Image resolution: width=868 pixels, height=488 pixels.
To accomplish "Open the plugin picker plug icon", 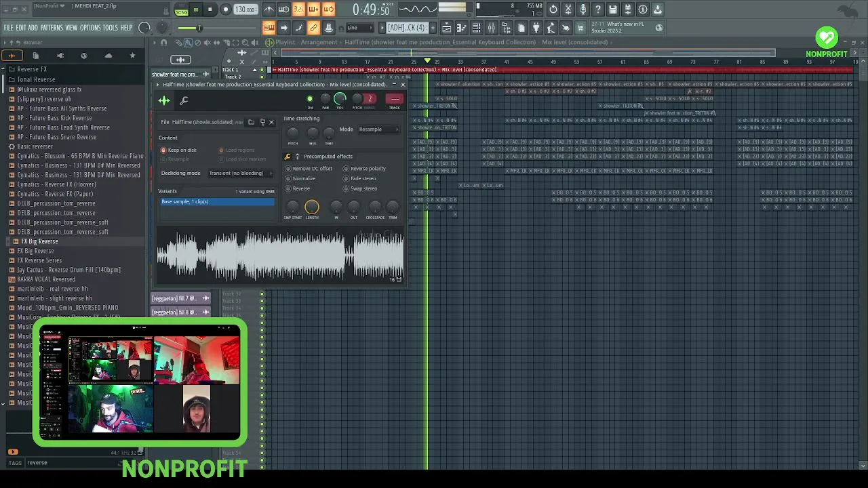I will [536, 28].
